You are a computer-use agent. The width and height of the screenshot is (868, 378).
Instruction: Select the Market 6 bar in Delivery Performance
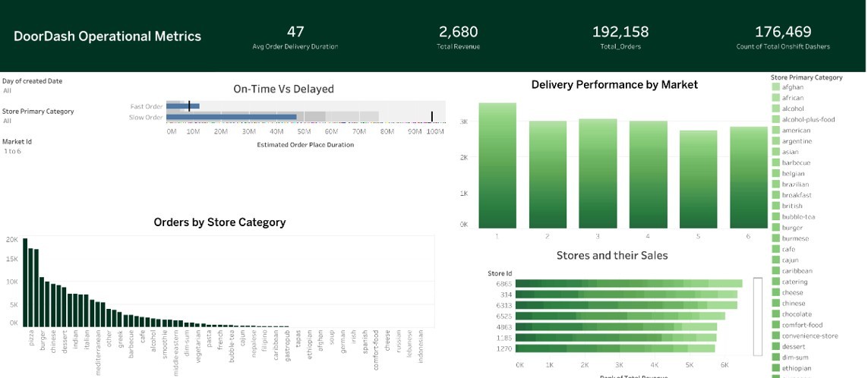point(749,177)
